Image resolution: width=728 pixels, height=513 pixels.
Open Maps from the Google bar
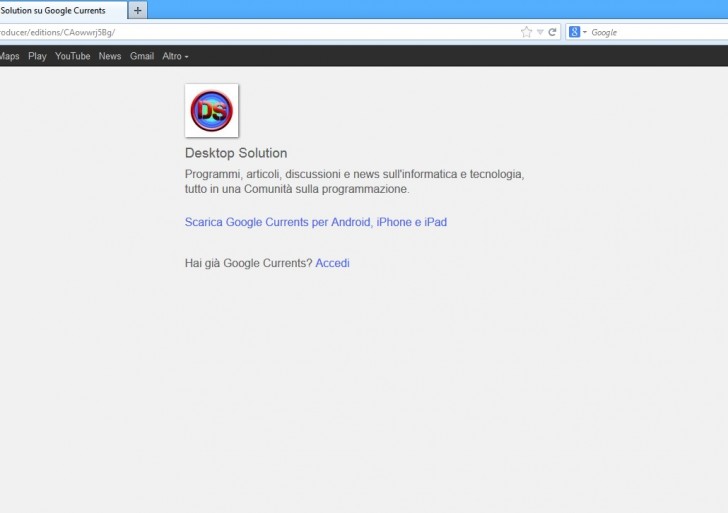click(9, 56)
